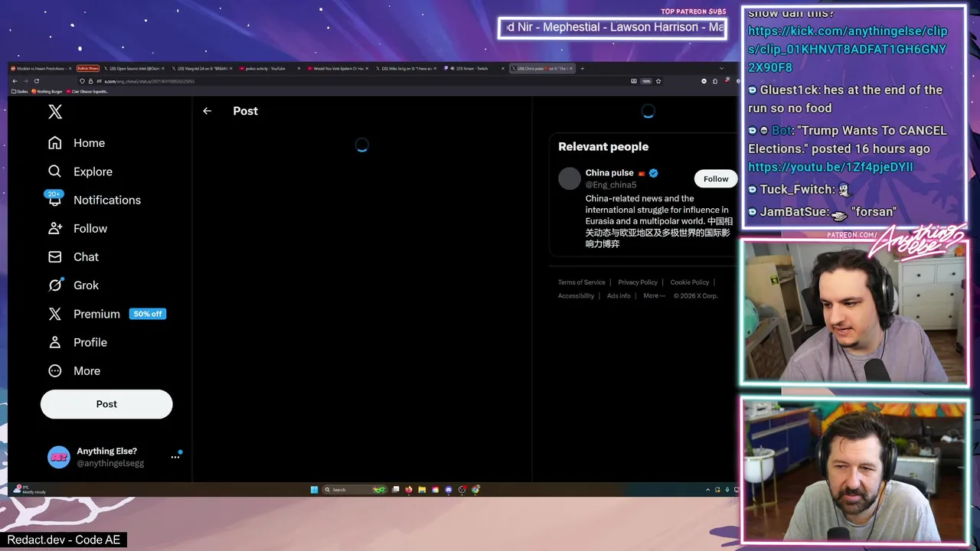This screenshot has width=980, height=551.
Task: Click the Anything Else? account avatar
Action: (x=58, y=457)
